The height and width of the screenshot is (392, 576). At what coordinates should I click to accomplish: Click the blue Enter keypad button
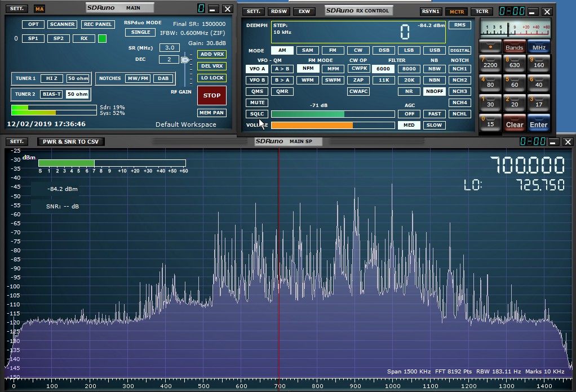539,123
